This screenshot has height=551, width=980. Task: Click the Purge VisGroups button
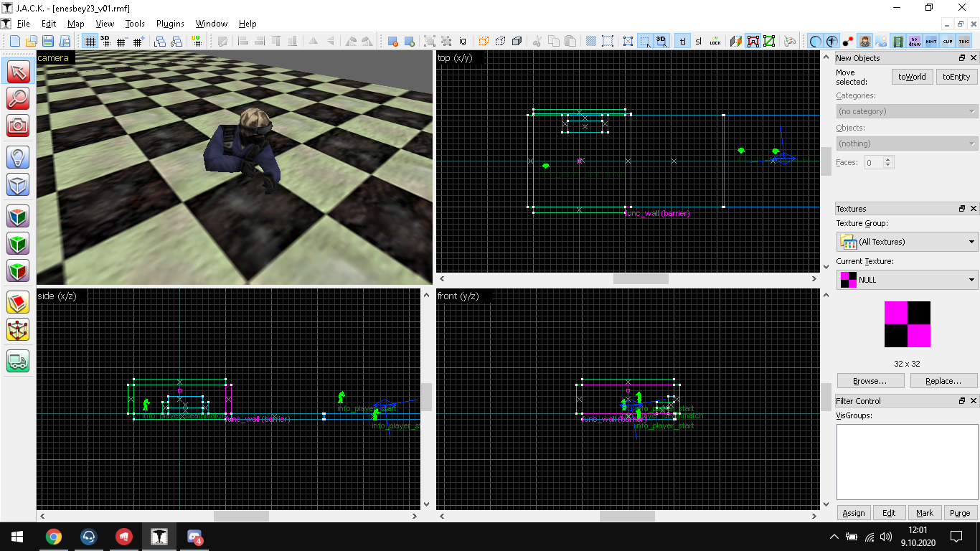(x=960, y=513)
